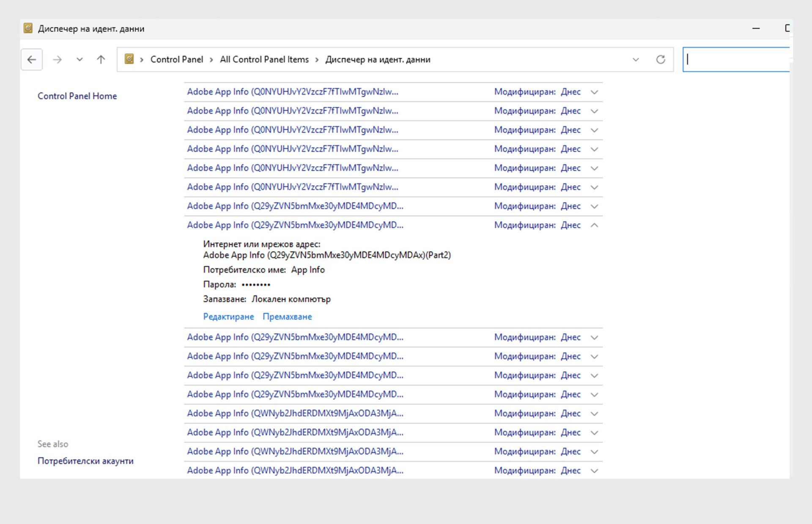Click the Премахване link
The height and width of the screenshot is (524, 812).
(x=287, y=317)
